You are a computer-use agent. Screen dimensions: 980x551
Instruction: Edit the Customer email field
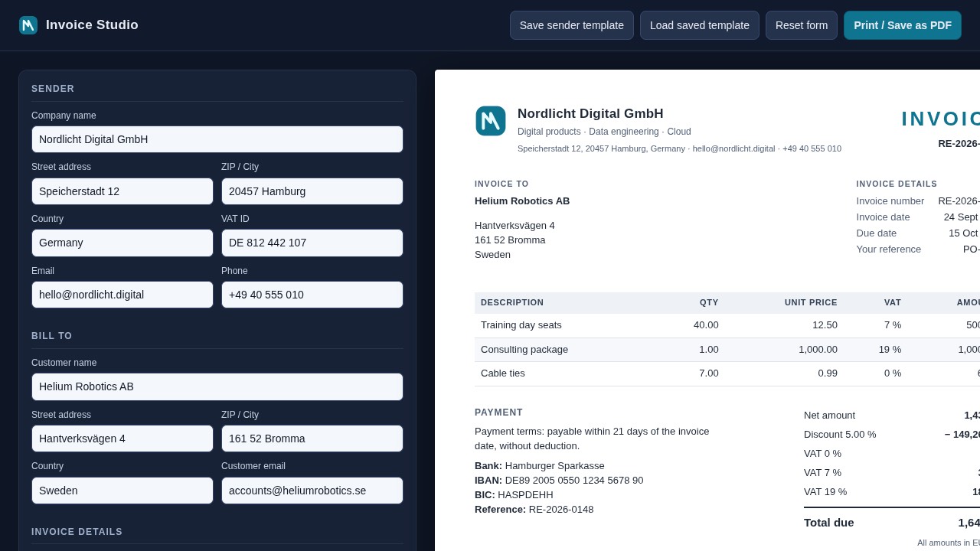click(x=312, y=491)
